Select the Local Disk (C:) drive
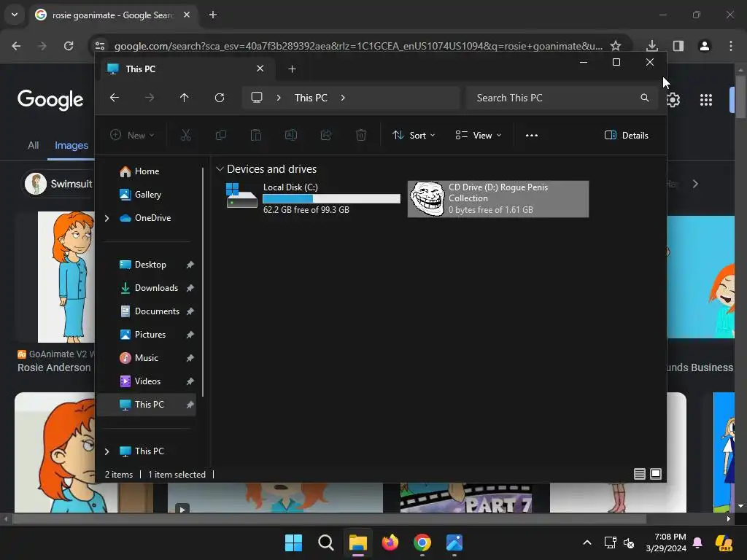Image resolution: width=747 pixels, height=560 pixels. tap(312, 199)
